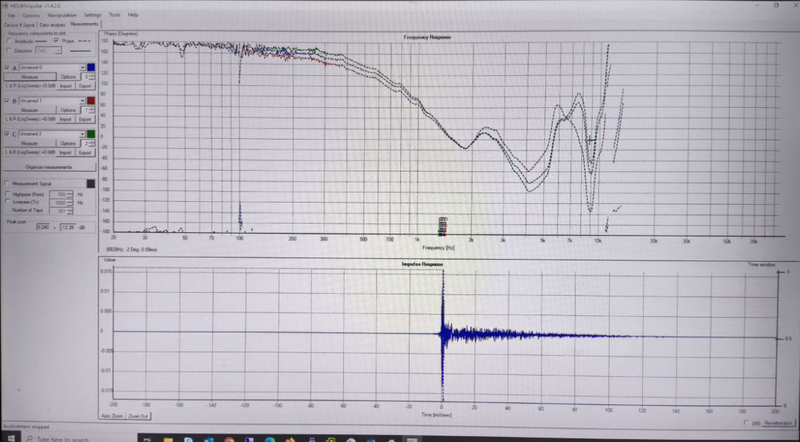The image size is (800, 442).
Task: Open Options for measurement B
Action: 68,110
